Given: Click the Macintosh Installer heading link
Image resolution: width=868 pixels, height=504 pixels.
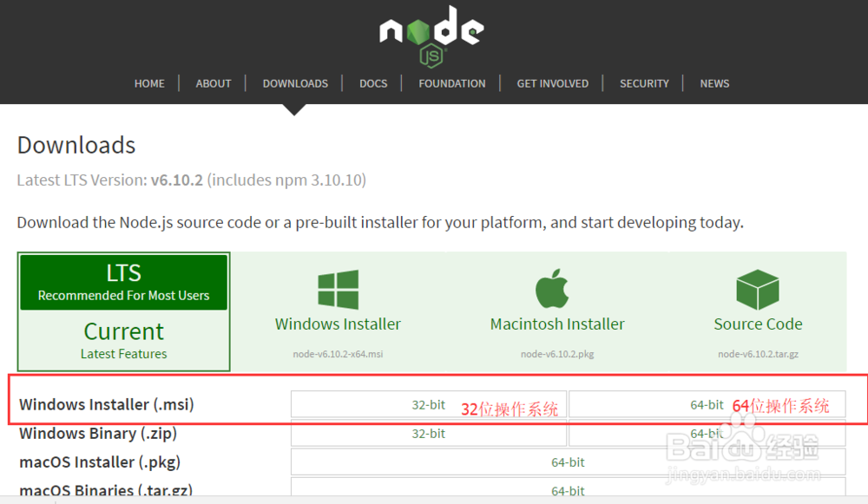Looking at the screenshot, I should [x=557, y=324].
